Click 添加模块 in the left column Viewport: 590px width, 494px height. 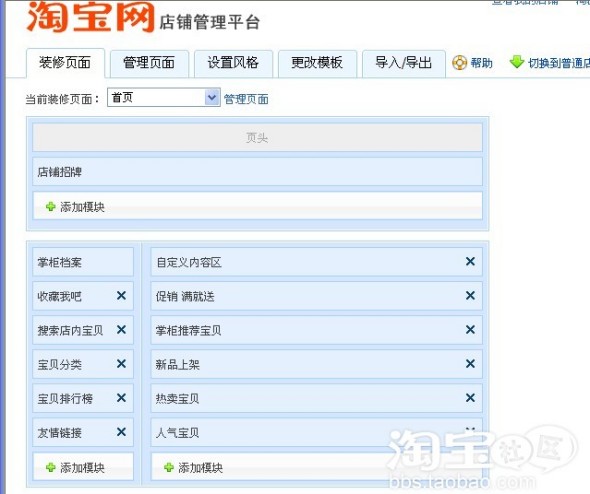click(x=82, y=468)
